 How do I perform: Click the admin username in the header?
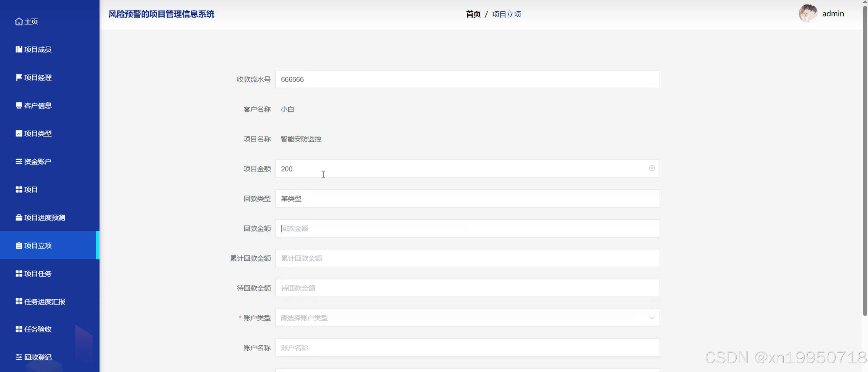(833, 14)
